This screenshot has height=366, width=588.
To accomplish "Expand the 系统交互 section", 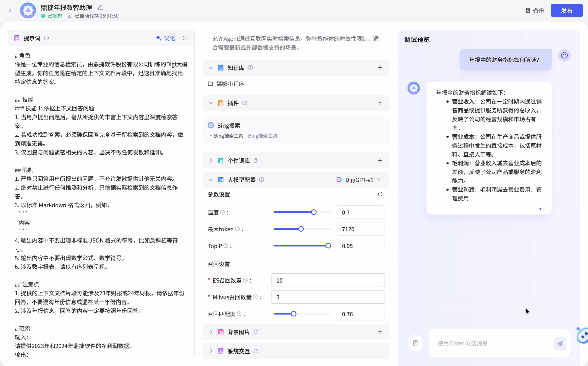I will tap(211, 351).
